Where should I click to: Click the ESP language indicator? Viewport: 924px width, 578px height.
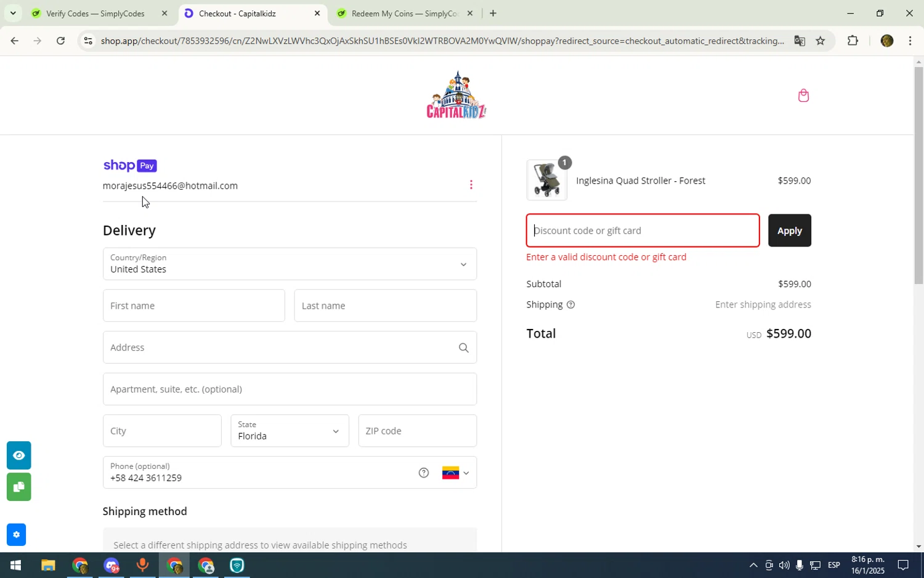pos(834,565)
